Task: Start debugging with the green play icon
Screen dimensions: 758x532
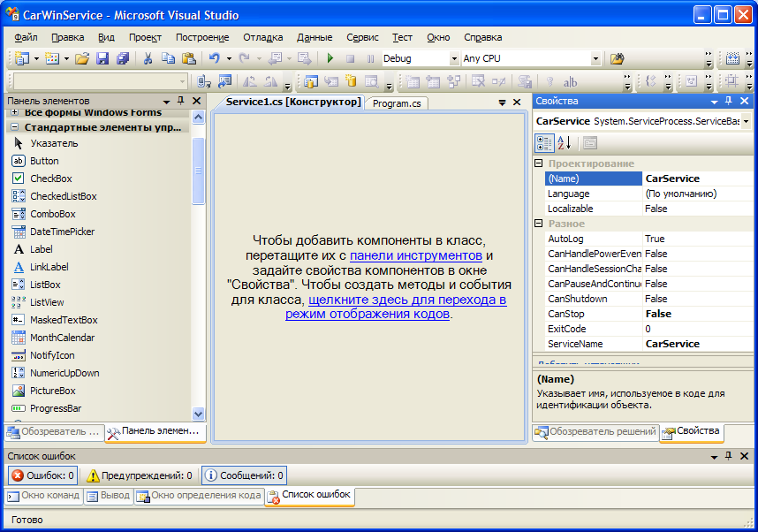Action: (330, 58)
